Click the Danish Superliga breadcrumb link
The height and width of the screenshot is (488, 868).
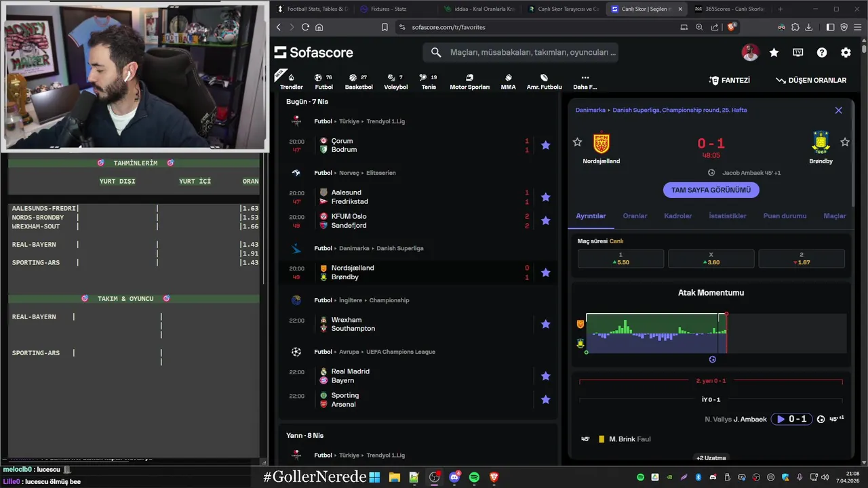point(679,110)
